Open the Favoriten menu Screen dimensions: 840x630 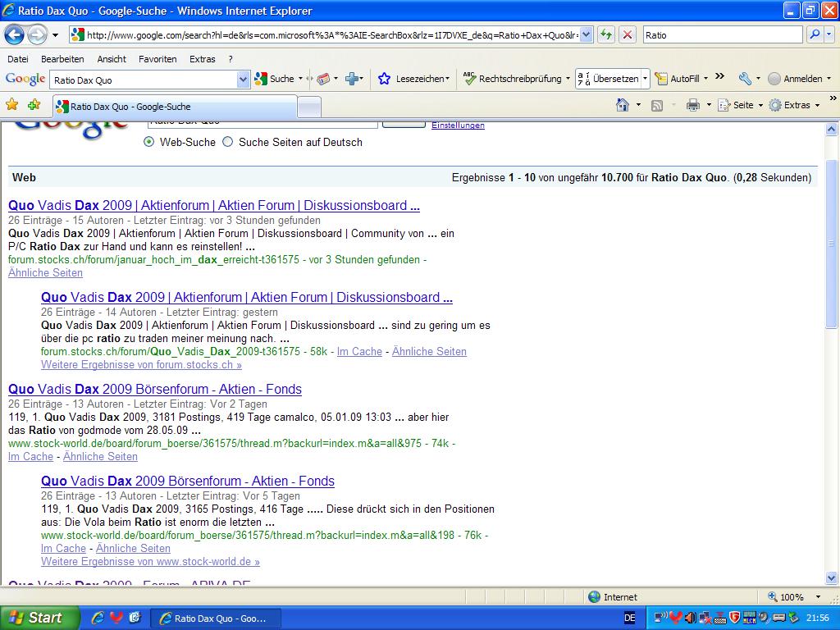tap(157, 59)
